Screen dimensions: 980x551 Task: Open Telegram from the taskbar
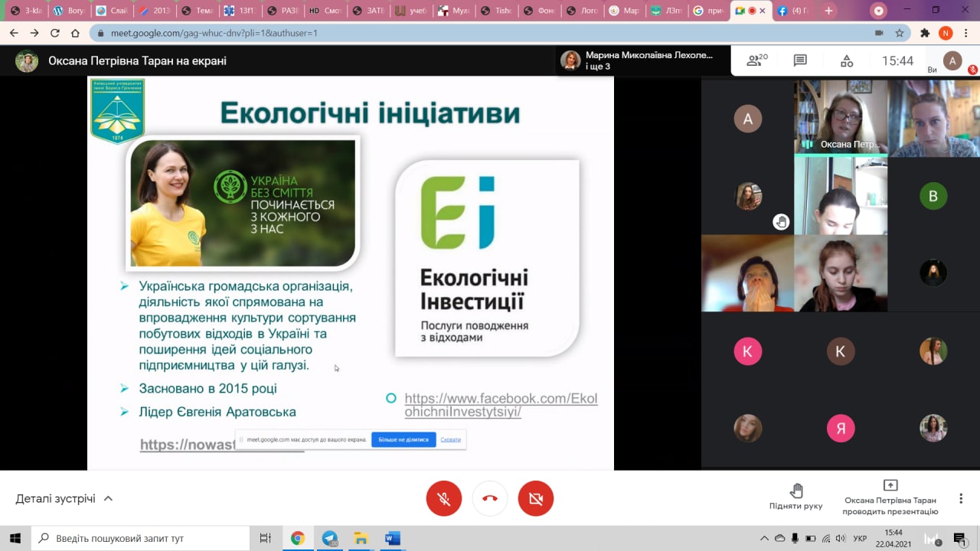click(x=330, y=538)
